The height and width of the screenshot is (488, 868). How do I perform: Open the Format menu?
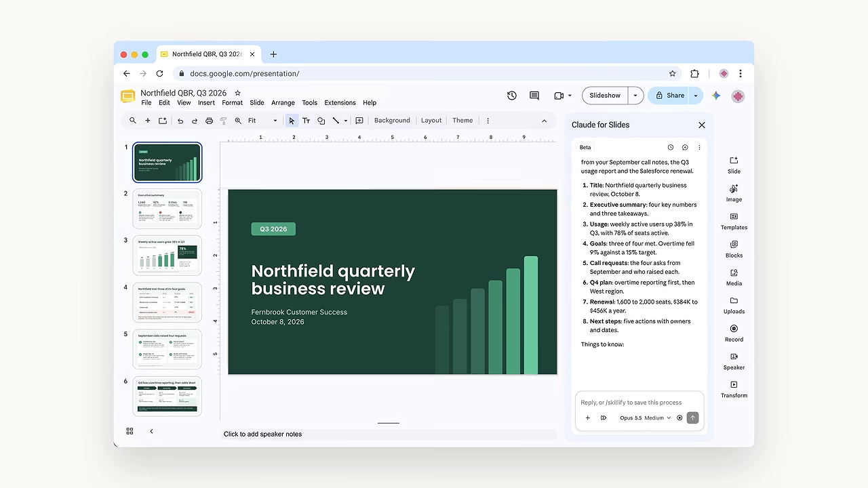click(x=232, y=103)
